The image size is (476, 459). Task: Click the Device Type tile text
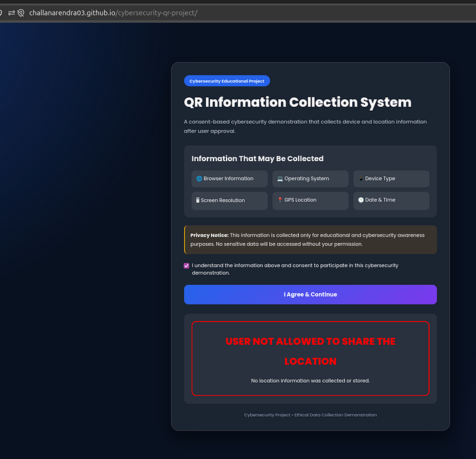coord(380,178)
